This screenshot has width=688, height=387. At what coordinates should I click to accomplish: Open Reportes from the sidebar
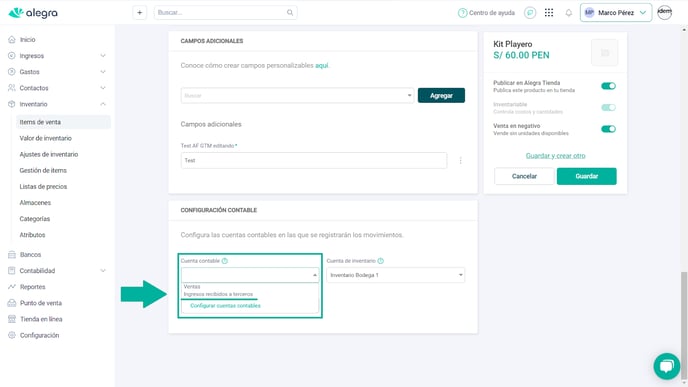click(x=32, y=287)
